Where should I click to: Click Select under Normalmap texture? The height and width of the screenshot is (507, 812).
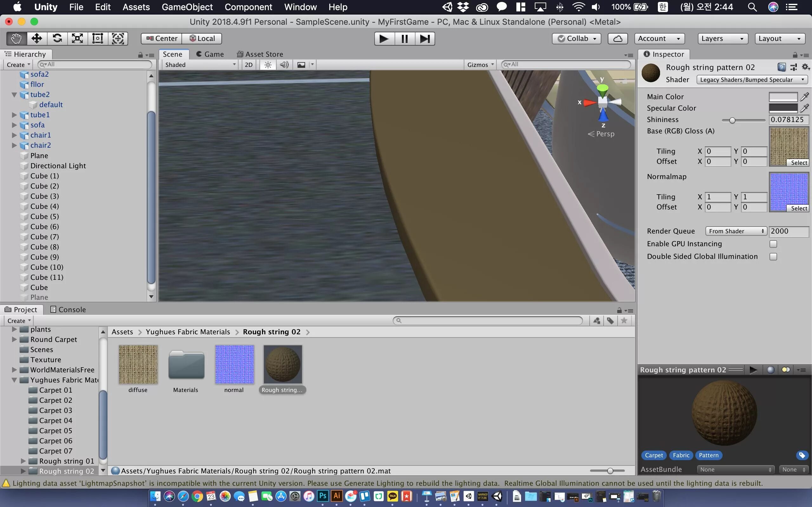point(799,208)
